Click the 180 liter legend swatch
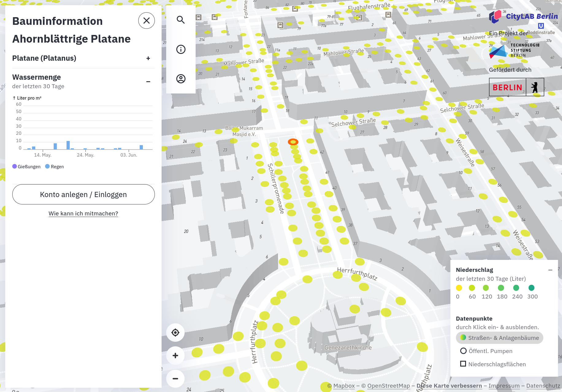This screenshot has width=562, height=392. [x=501, y=288]
